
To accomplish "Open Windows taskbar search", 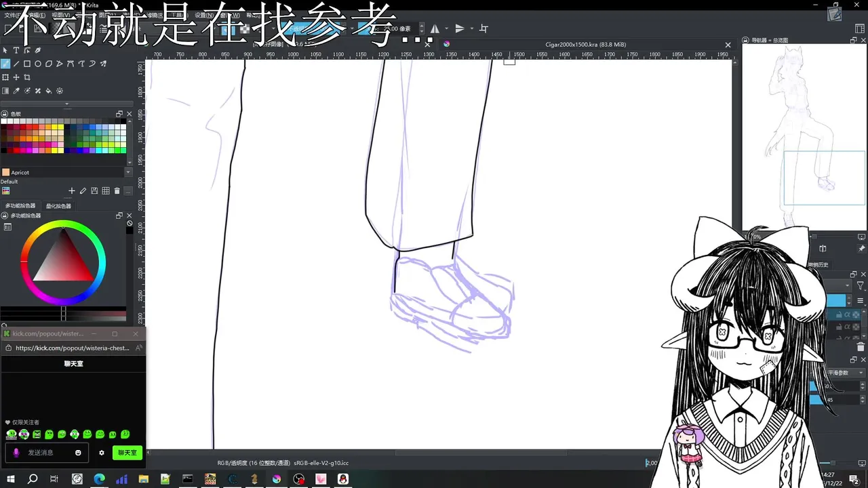I will pyautogui.click(x=33, y=479).
